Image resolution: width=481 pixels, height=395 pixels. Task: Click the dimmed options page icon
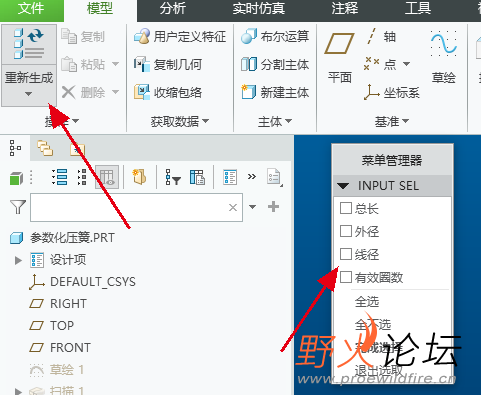(x=274, y=177)
